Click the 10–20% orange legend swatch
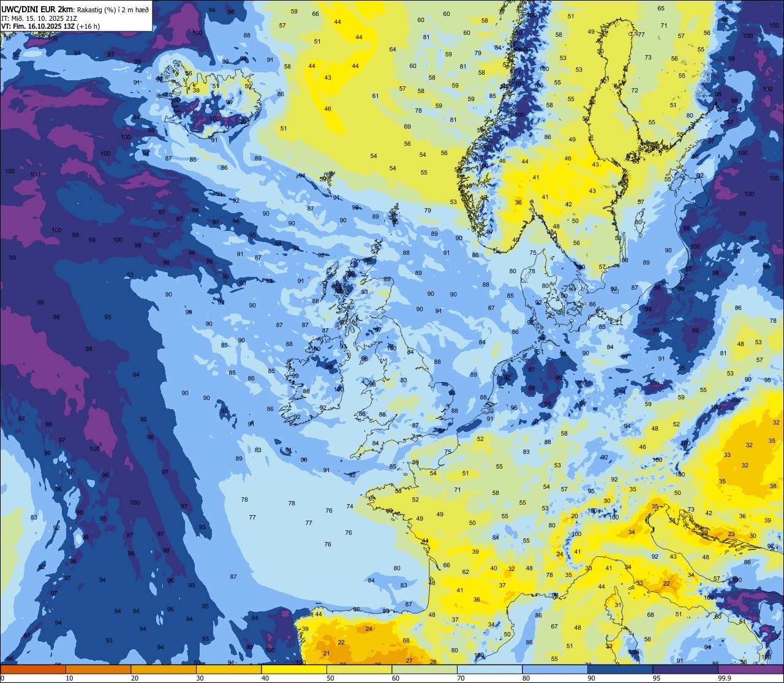This screenshot has height=683, width=784. [98, 669]
